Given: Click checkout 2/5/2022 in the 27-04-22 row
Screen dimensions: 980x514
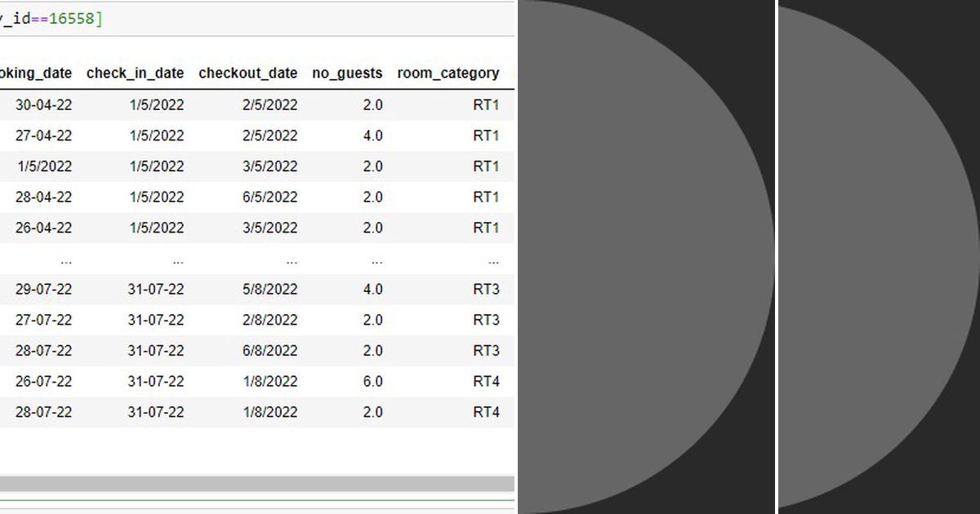Looking at the screenshot, I should [x=270, y=135].
